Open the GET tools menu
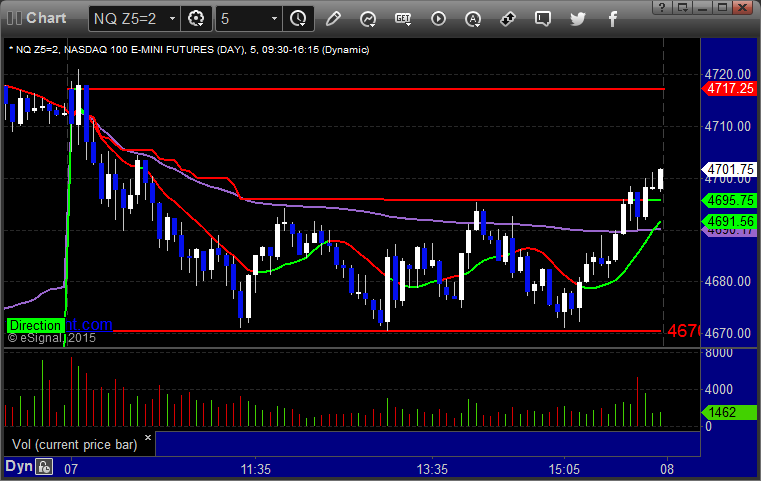This screenshot has width=761, height=481. [x=403, y=19]
